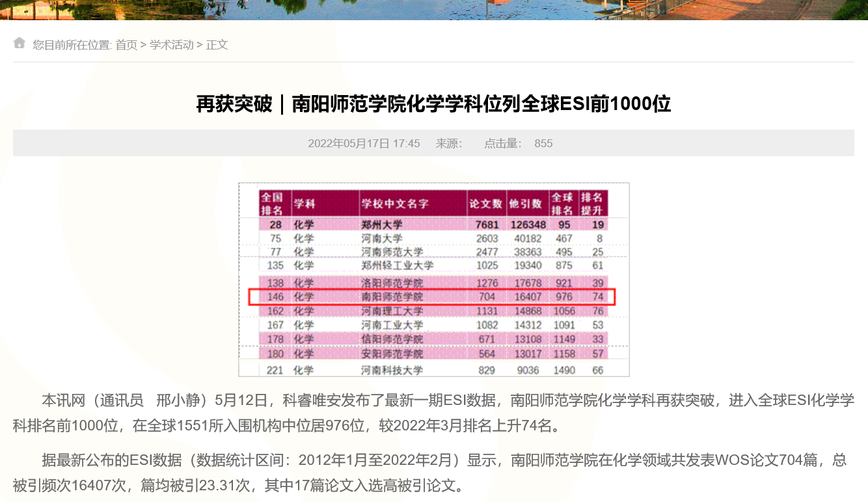Click the red-outlined 南阳师范学院 table row
The width and height of the screenshot is (868, 502).
point(432,297)
